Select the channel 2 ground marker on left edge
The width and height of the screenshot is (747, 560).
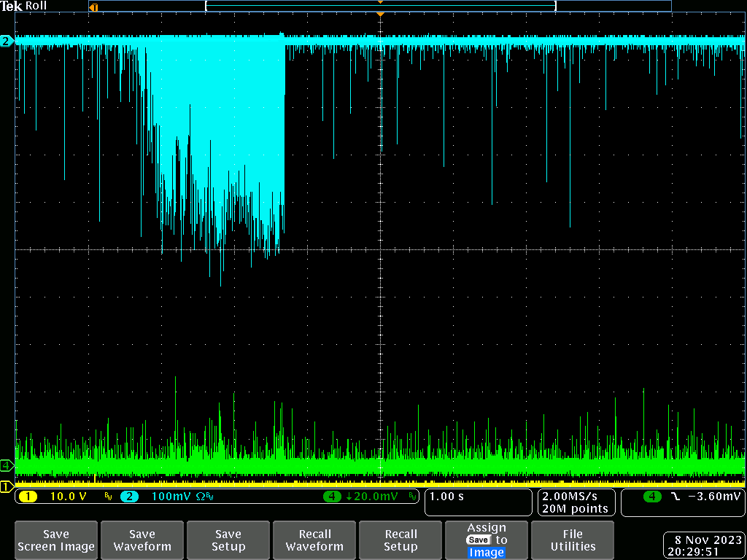tap(7, 41)
